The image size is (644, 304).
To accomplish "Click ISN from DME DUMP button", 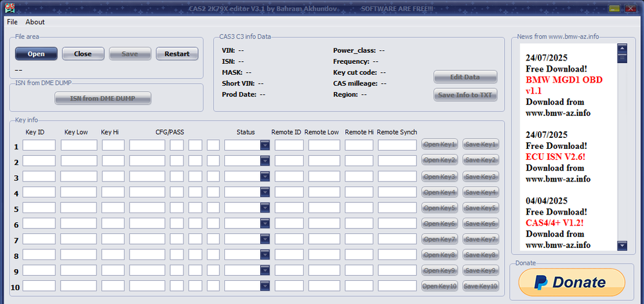I will coord(102,98).
